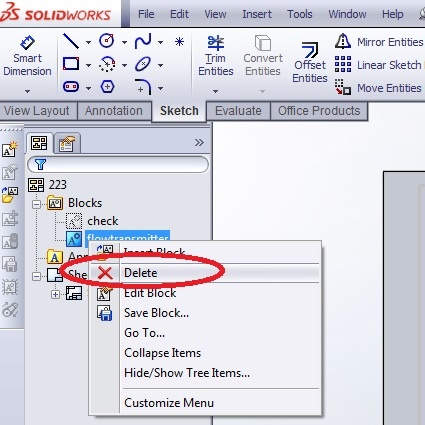Select the Polygon tool
The image size is (425, 425).
[107, 87]
